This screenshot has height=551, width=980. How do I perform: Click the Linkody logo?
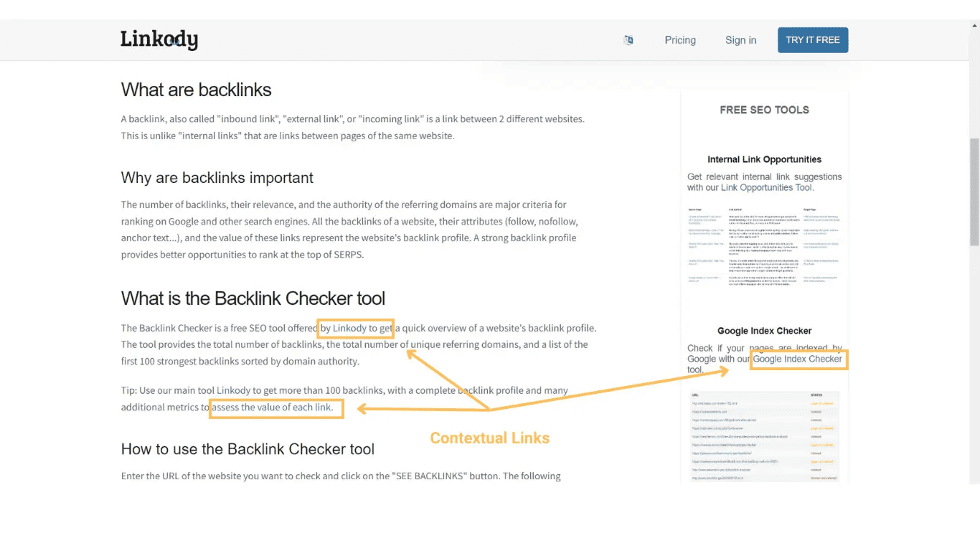[159, 39]
